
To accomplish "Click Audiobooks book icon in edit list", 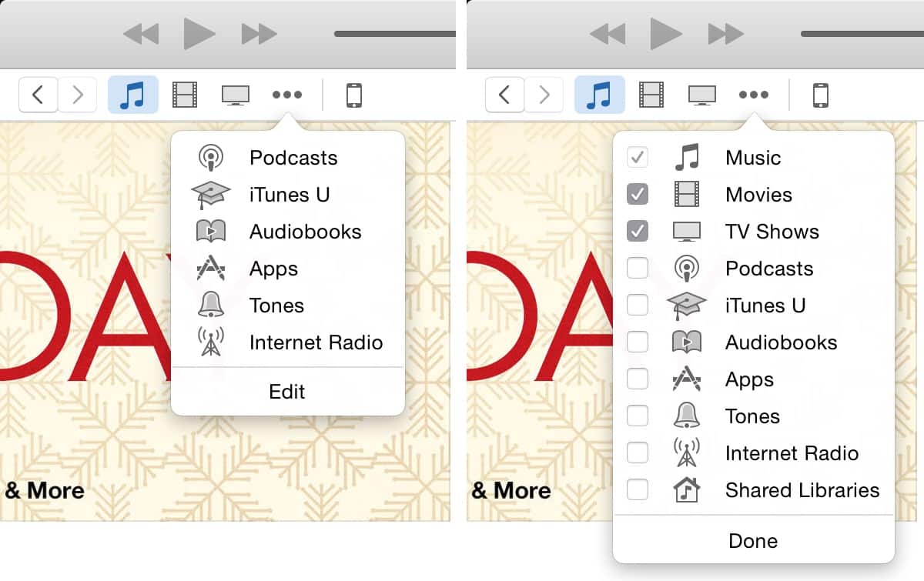I will click(x=687, y=342).
